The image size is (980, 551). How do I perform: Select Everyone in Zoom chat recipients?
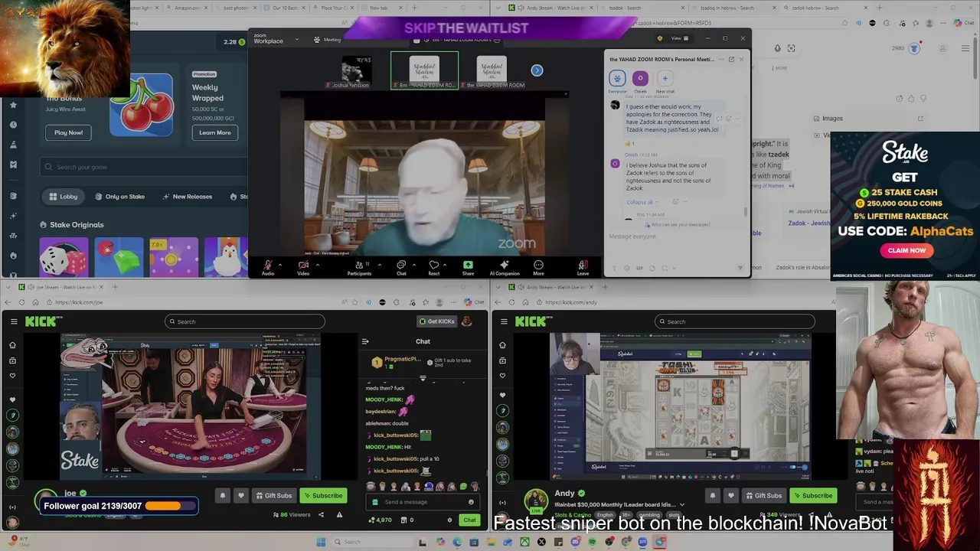click(x=617, y=80)
